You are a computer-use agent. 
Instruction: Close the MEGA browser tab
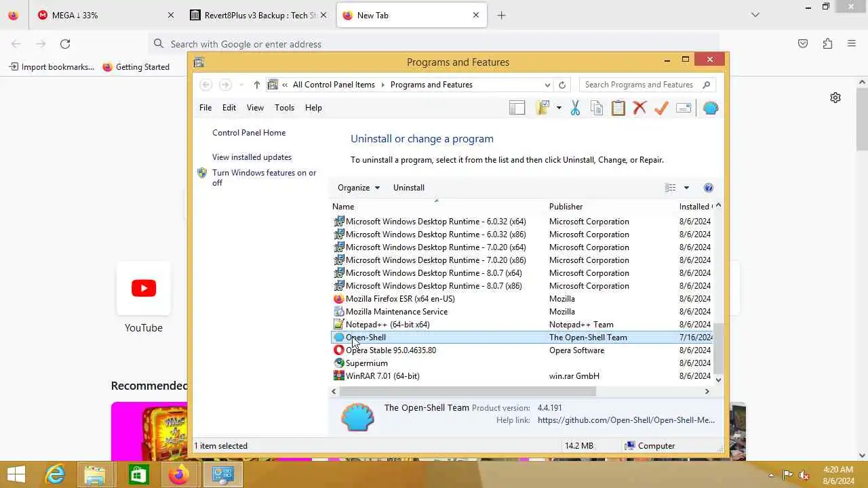(171, 15)
